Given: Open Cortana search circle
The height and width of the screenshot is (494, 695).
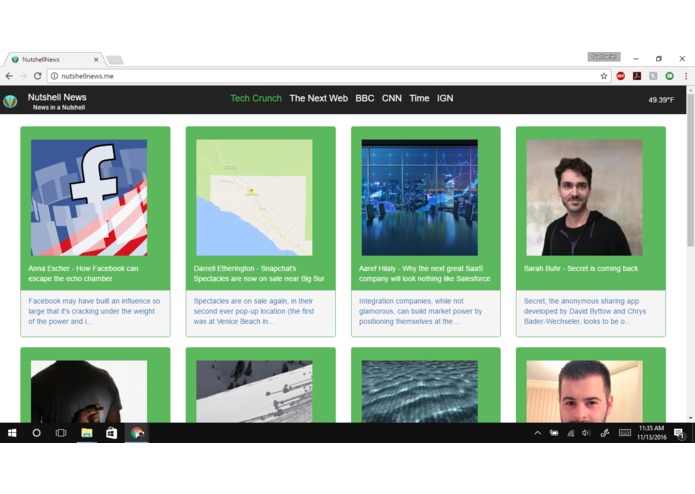Looking at the screenshot, I should (x=36, y=433).
